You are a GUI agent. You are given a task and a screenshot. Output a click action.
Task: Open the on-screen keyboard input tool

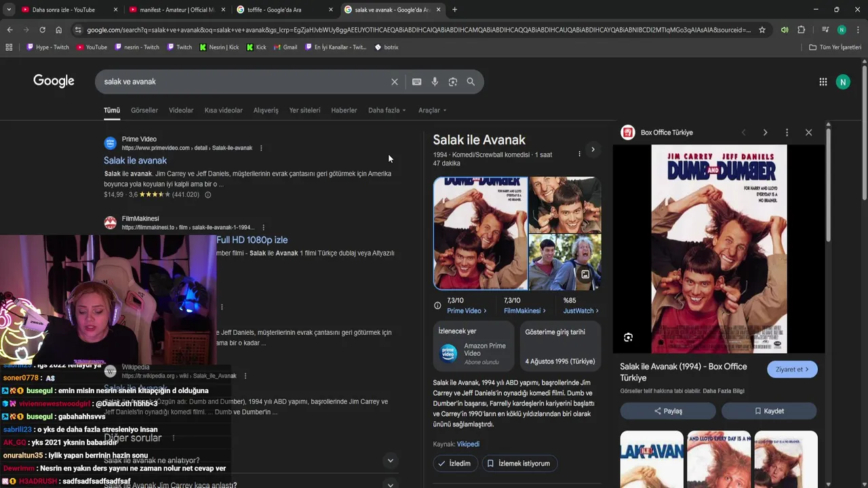pyautogui.click(x=416, y=82)
